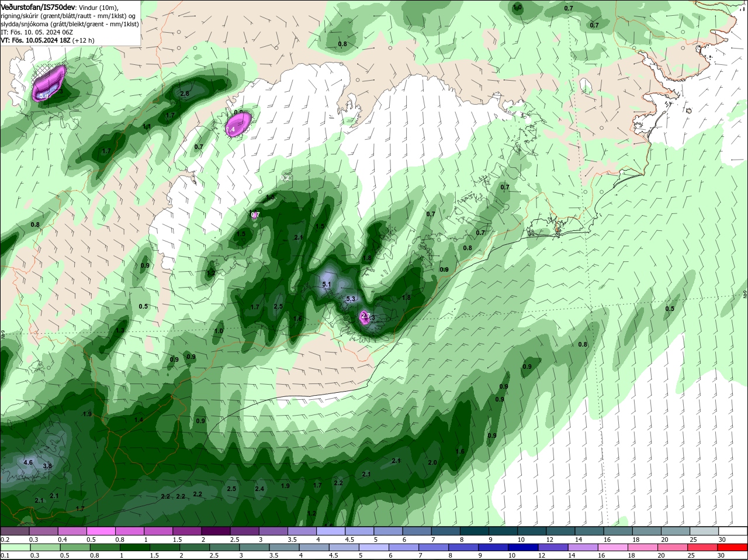Click the Veðurstofan/IS750dev title text
748x560 pixels.
(x=37, y=7)
